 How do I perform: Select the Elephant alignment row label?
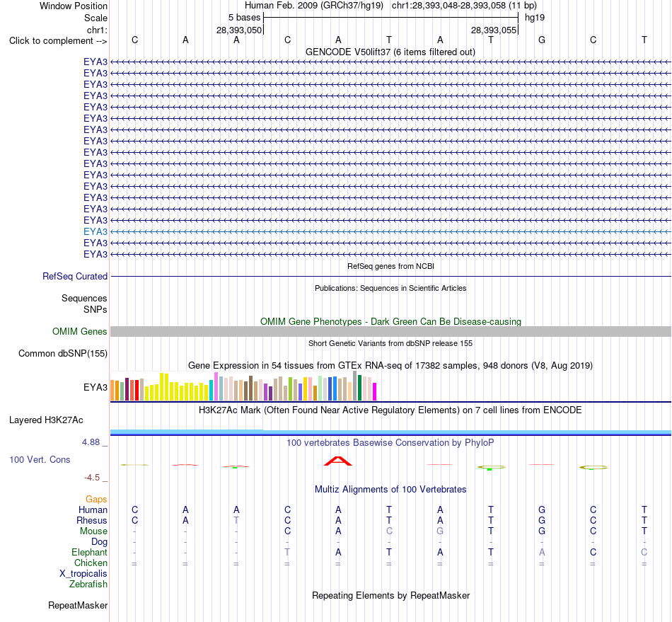click(89, 552)
